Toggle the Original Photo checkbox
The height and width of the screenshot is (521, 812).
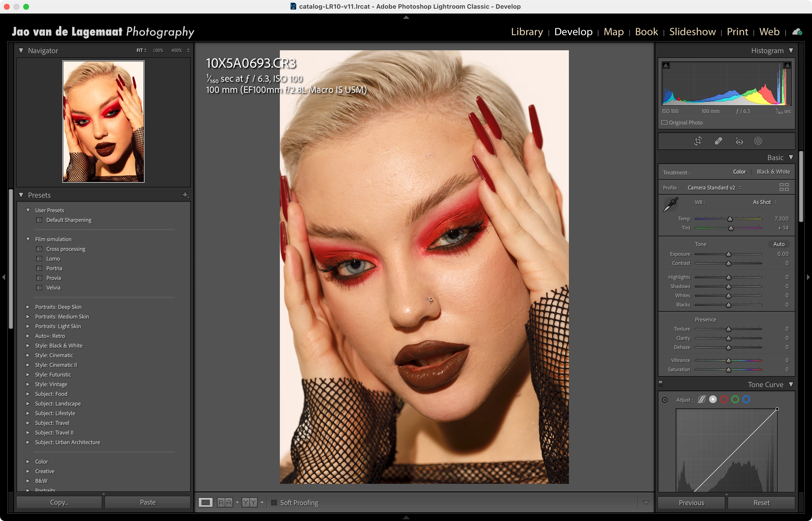point(665,123)
